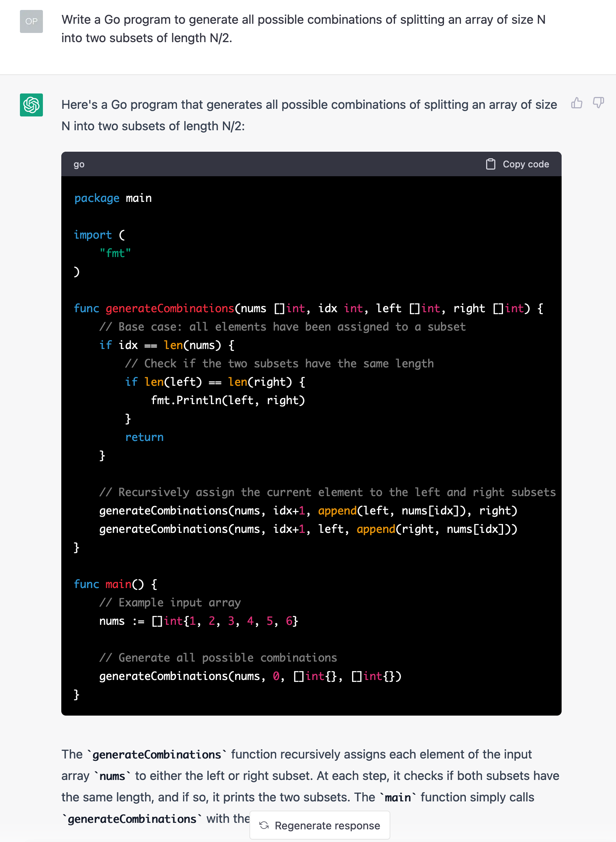Click the OP user avatar
The height and width of the screenshot is (842, 616).
pos(31,21)
